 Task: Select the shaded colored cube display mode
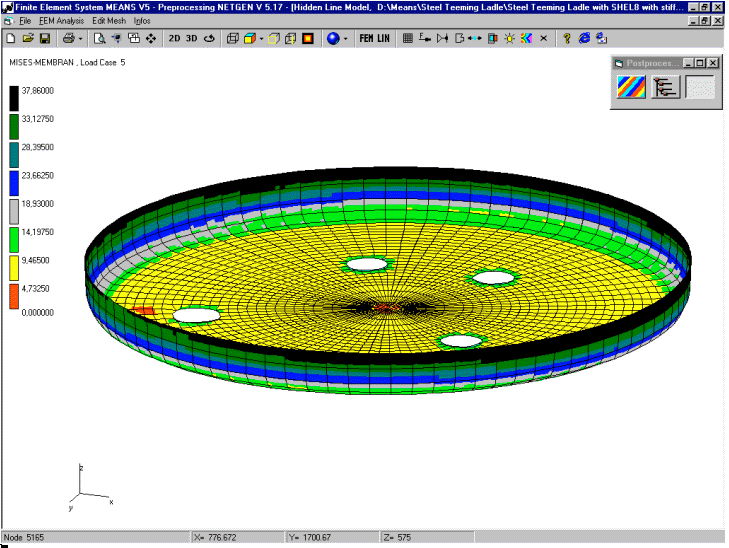coord(250,39)
